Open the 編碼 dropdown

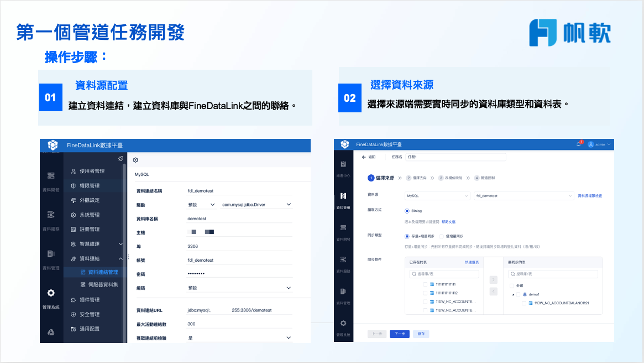click(239, 288)
